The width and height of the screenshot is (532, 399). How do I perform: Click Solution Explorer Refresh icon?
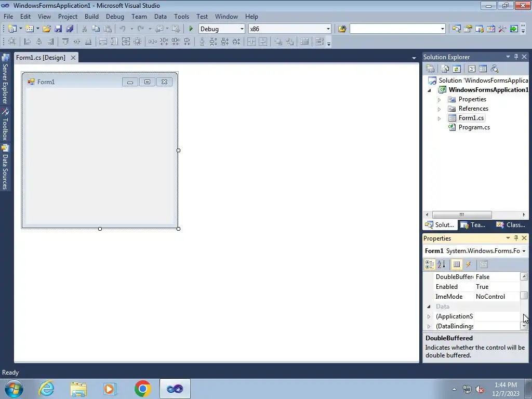[457, 69]
